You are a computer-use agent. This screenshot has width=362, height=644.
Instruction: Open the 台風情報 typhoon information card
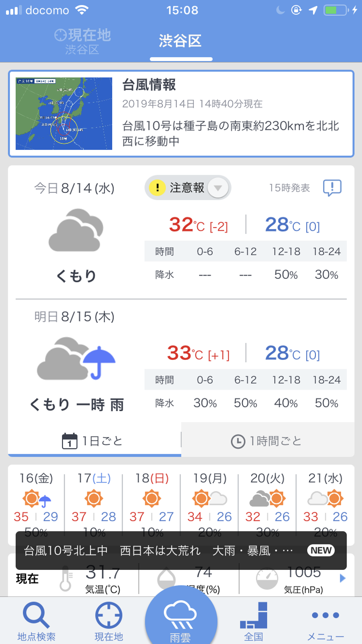231,113
